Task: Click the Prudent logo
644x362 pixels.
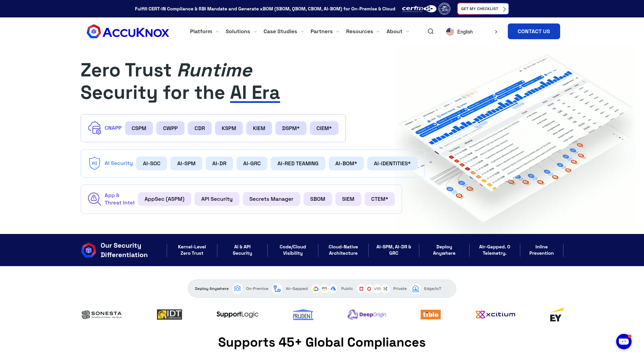Action: (x=303, y=314)
